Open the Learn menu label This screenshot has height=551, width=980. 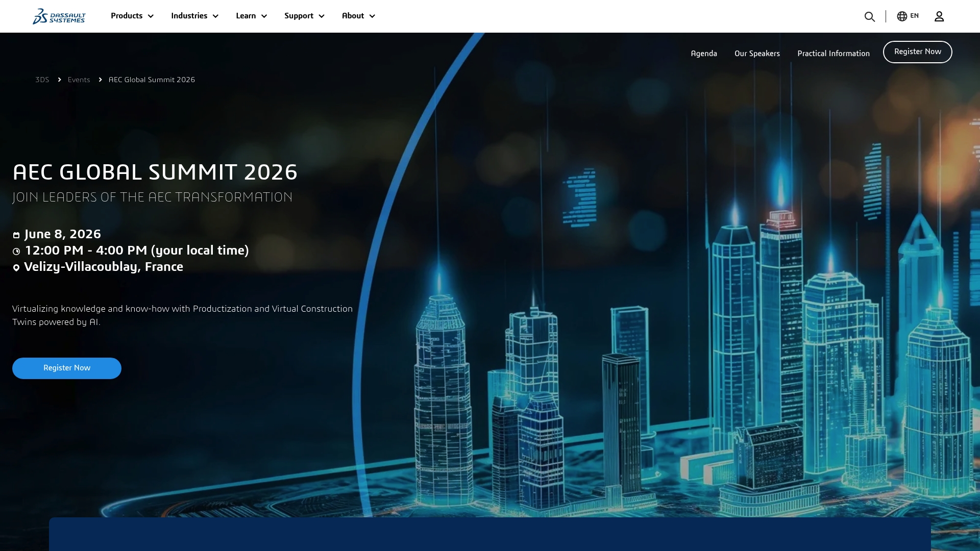[x=246, y=16]
